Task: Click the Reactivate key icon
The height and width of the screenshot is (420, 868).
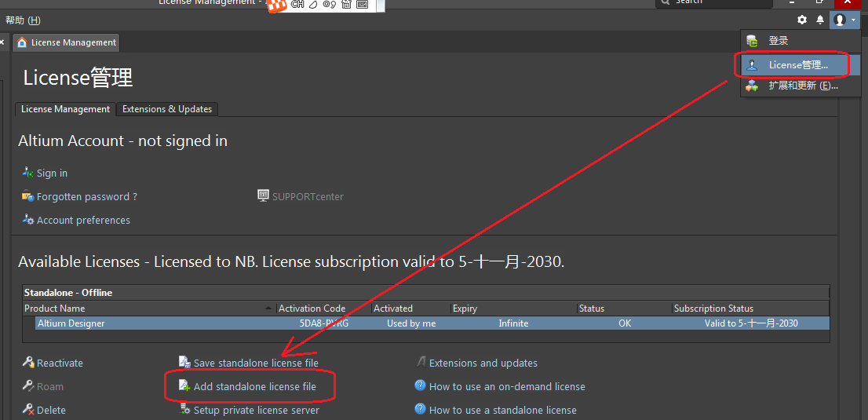Action: tap(28, 363)
